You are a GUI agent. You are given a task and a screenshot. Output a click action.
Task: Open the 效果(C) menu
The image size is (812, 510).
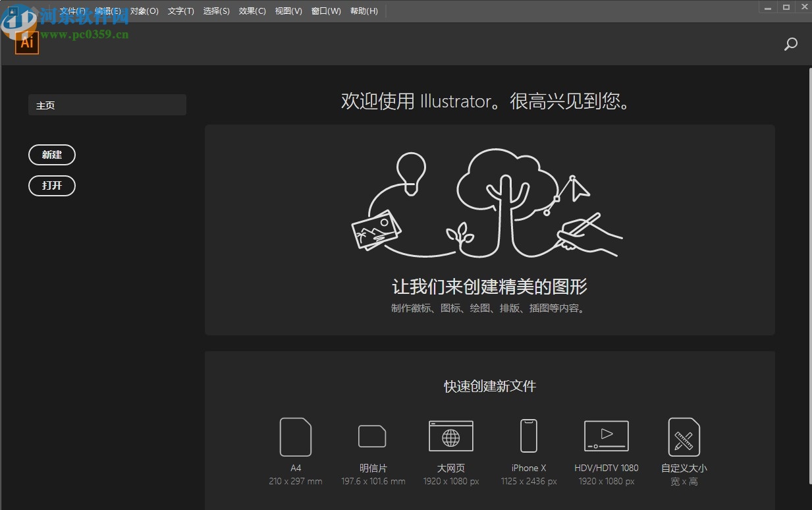coord(252,11)
